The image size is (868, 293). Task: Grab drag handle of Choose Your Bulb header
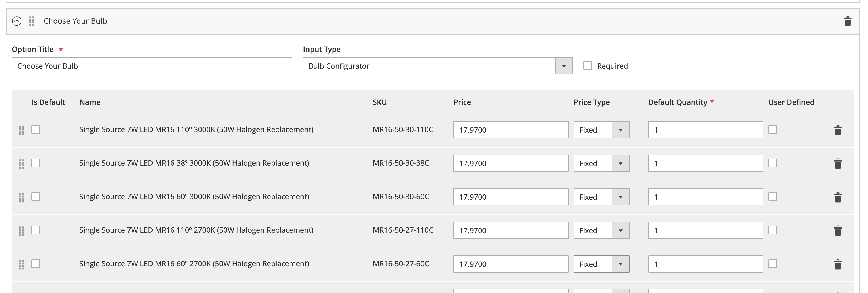(31, 21)
